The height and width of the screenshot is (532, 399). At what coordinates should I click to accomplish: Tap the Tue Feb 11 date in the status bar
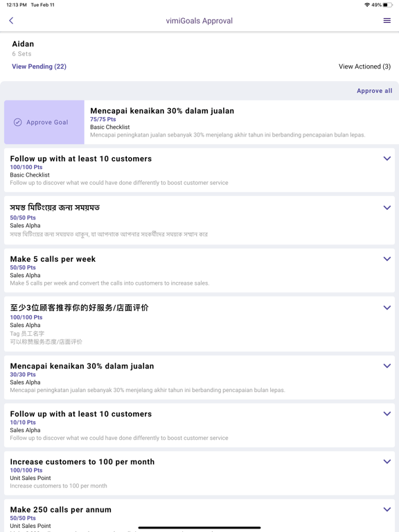[42, 5]
